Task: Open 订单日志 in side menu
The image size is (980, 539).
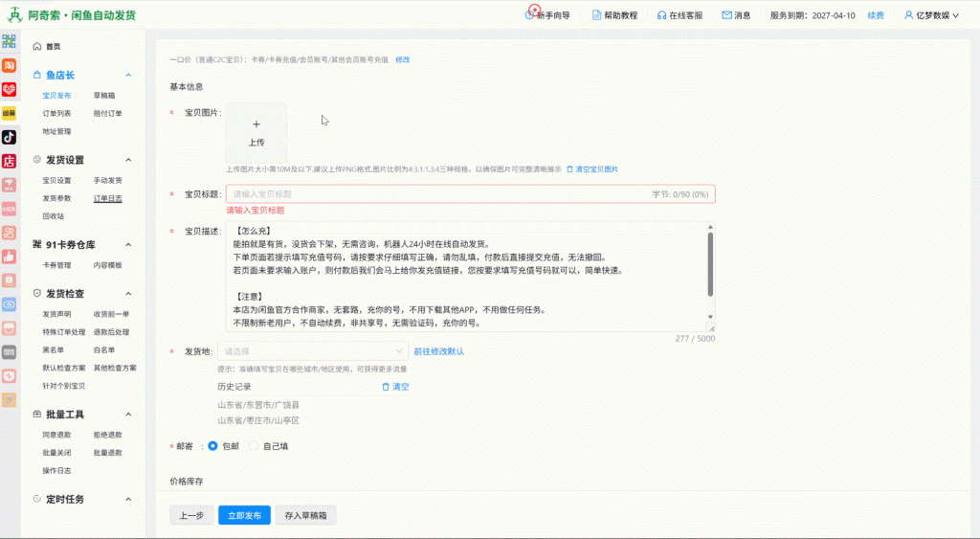Action: click(x=107, y=198)
